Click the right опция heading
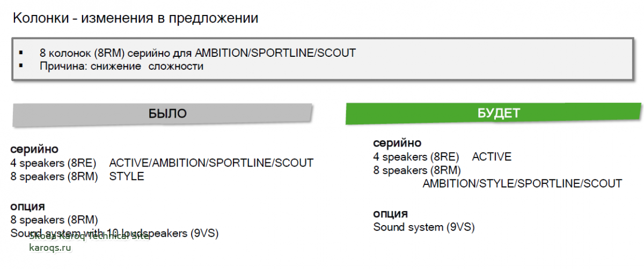 [390, 214]
